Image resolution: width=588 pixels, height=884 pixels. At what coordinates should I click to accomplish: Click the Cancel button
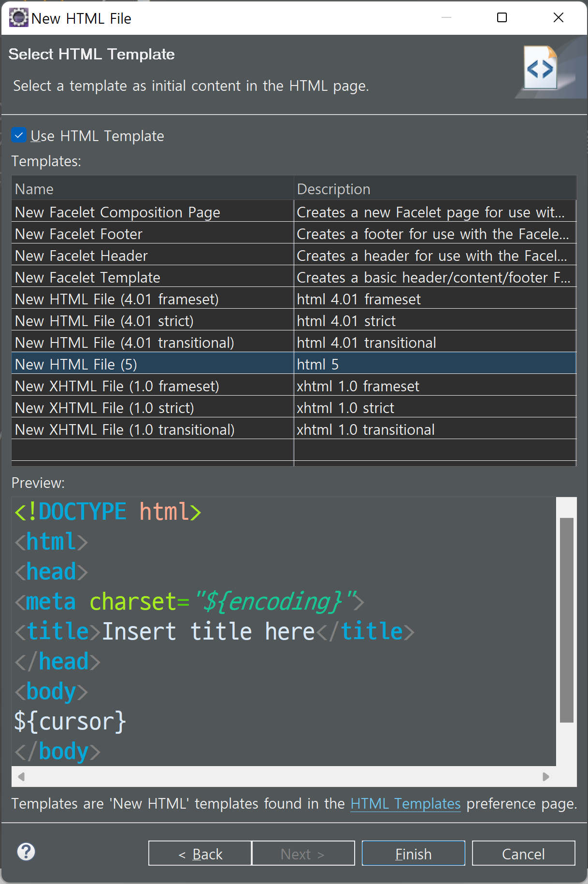(x=524, y=854)
